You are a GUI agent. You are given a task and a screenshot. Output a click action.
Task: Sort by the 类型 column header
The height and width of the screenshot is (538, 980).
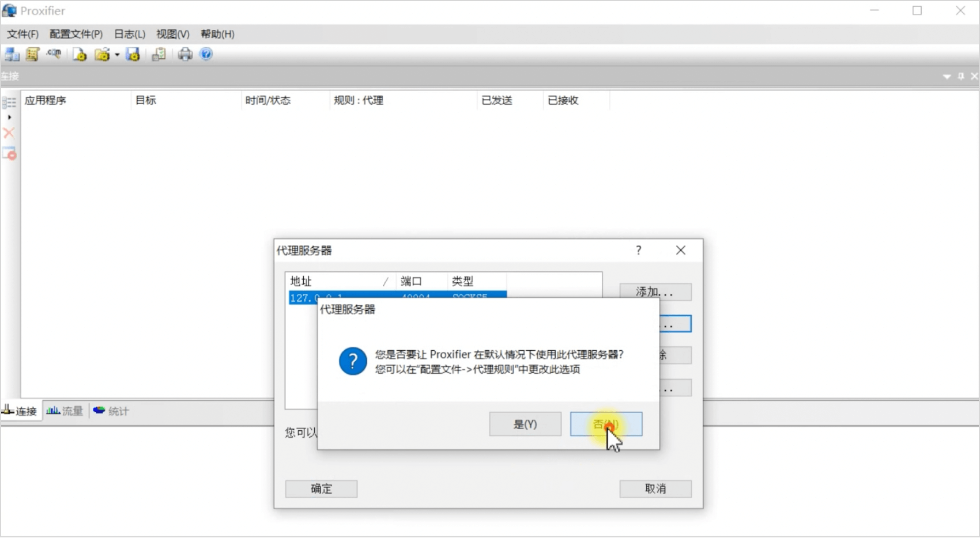tap(477, 281)
